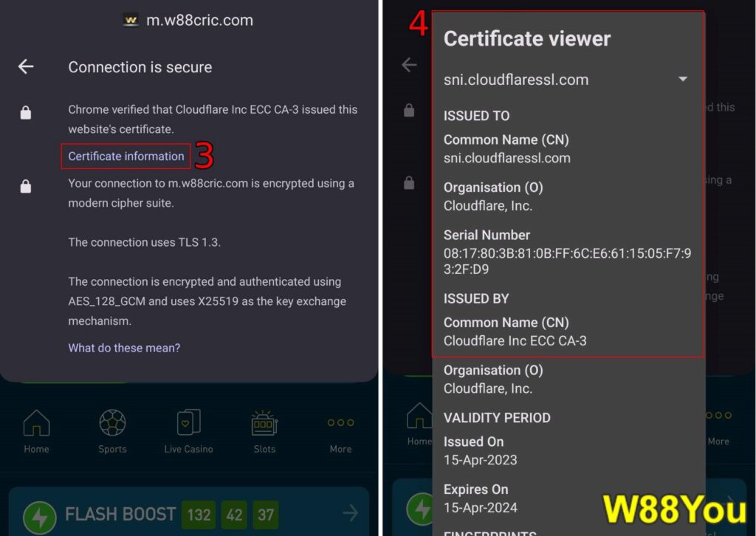This screenshot has width=756, height=536.
Task: Go back using the arrow beside Connection is secure
Action: point(26,66)
